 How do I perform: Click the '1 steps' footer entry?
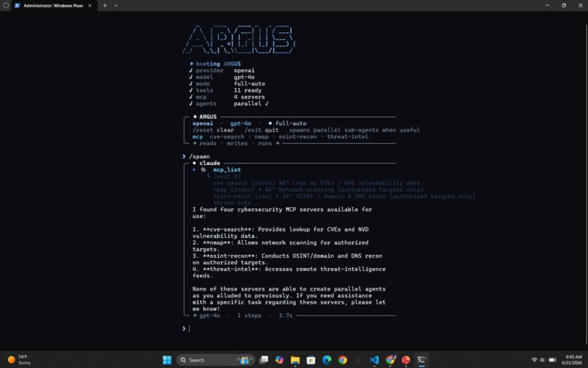pyautogui.click(x=249, y=316)
